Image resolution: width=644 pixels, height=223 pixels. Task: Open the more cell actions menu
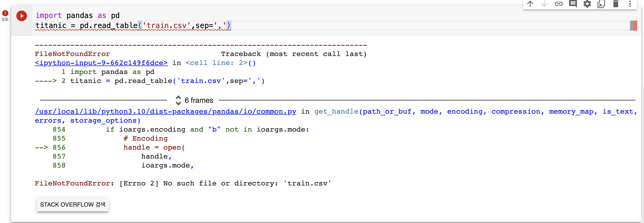pyautogui.click(x=630, y=4)
